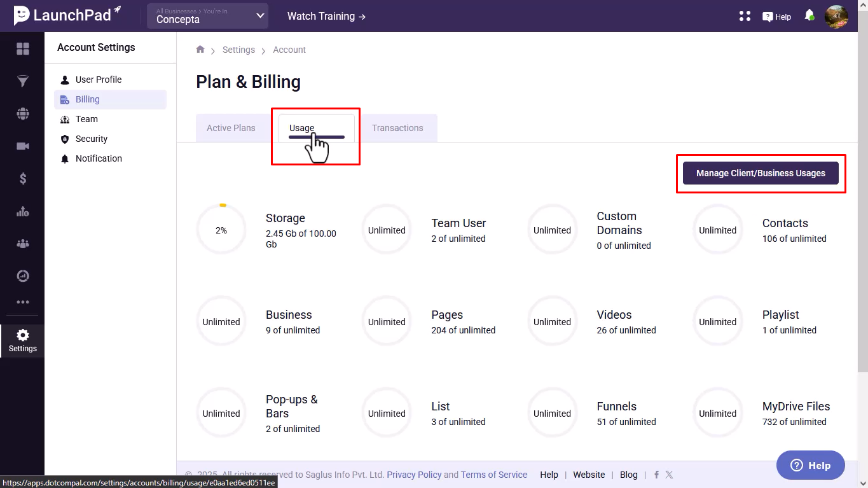Image resolution: width=868 pixels, height=488 pixels.
Task: Click the "2.45 Gb of 100.00 Gb" storage text
Action: tap(301, 239)
